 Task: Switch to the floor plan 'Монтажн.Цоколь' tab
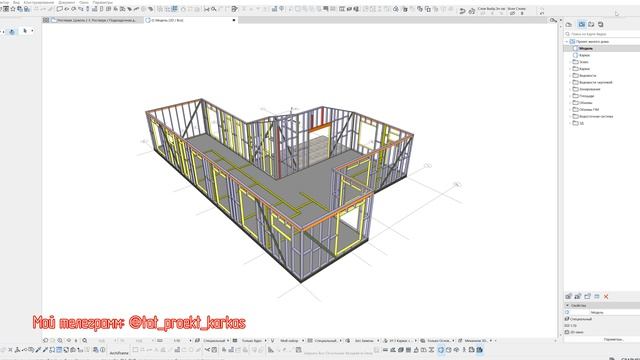(x=96, y=20)
